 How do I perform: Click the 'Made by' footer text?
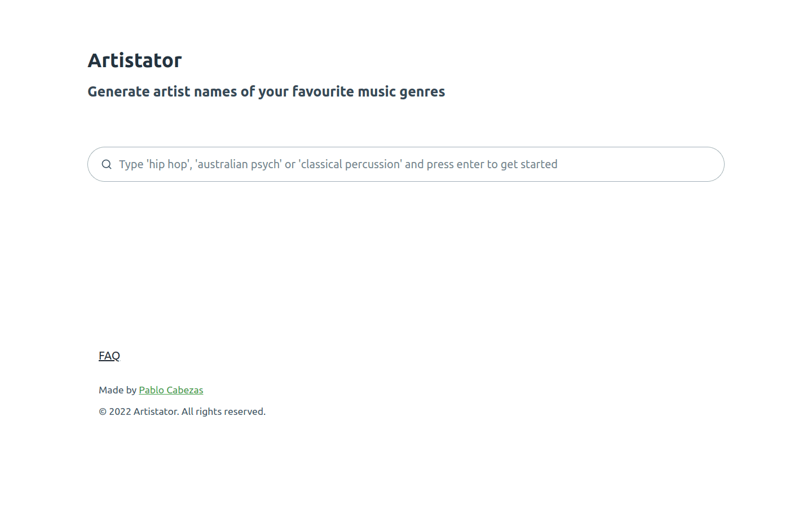118,390
